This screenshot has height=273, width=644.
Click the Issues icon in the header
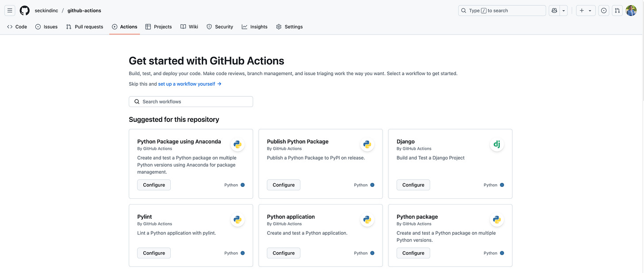603,10
